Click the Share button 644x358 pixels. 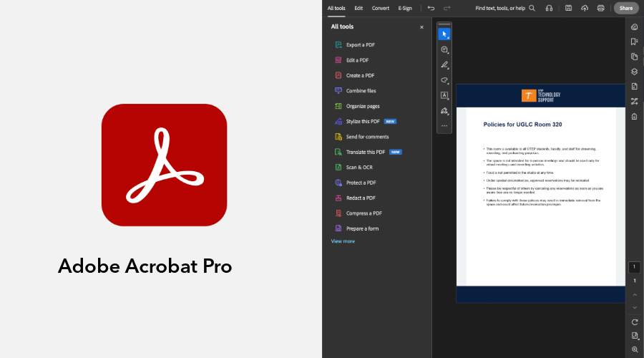626,8
